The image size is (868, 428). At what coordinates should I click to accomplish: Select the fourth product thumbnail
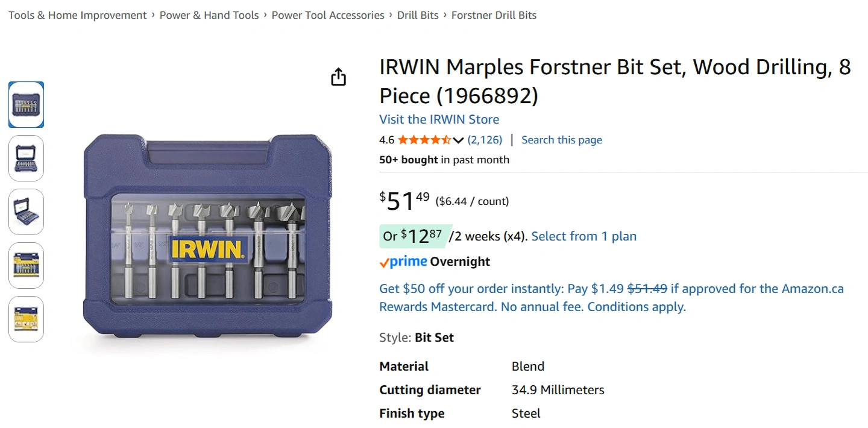point(26,266)
